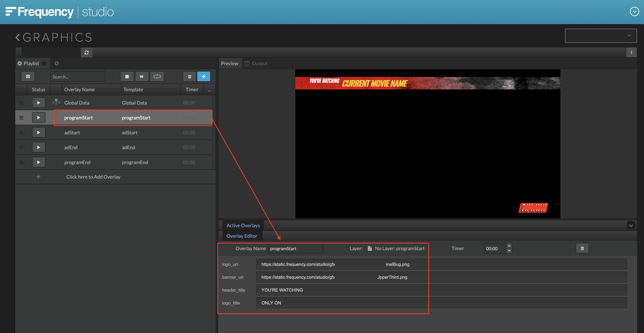
Task: Select the Overlay Editor tab
Action: (242, 236)
